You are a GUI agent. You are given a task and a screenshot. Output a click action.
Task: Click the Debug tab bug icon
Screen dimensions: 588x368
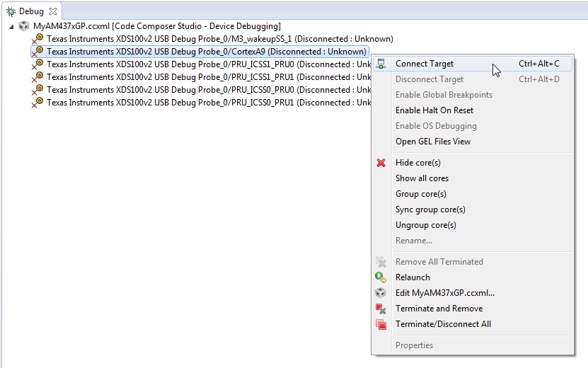(x=11, y=11)
